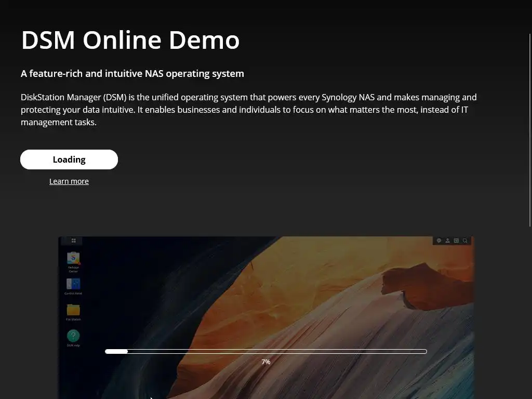Screen dimensions: 532x399
Task: Open the DSM search magnifier icon
Action: [465, 241]
